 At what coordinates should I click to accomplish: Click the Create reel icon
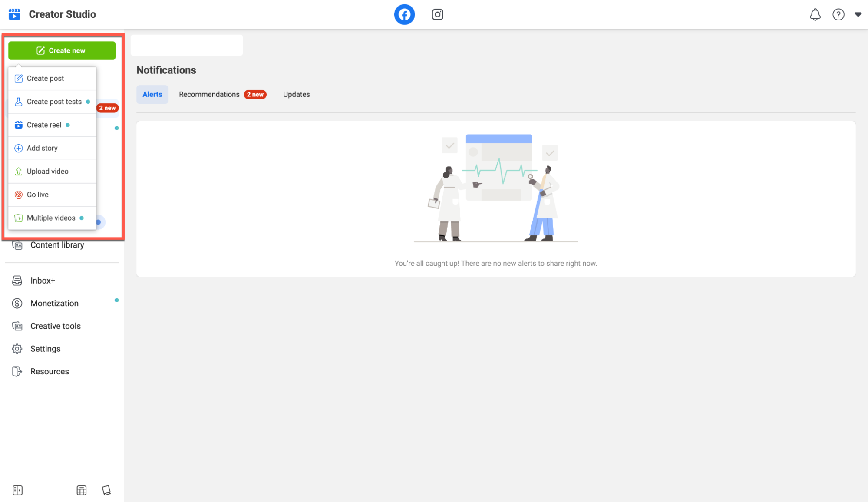point(19,124)
